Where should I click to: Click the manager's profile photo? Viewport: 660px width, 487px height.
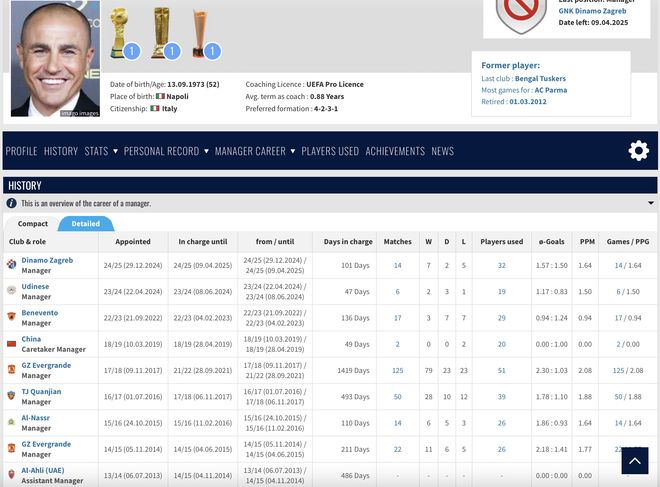pos(55,58)
